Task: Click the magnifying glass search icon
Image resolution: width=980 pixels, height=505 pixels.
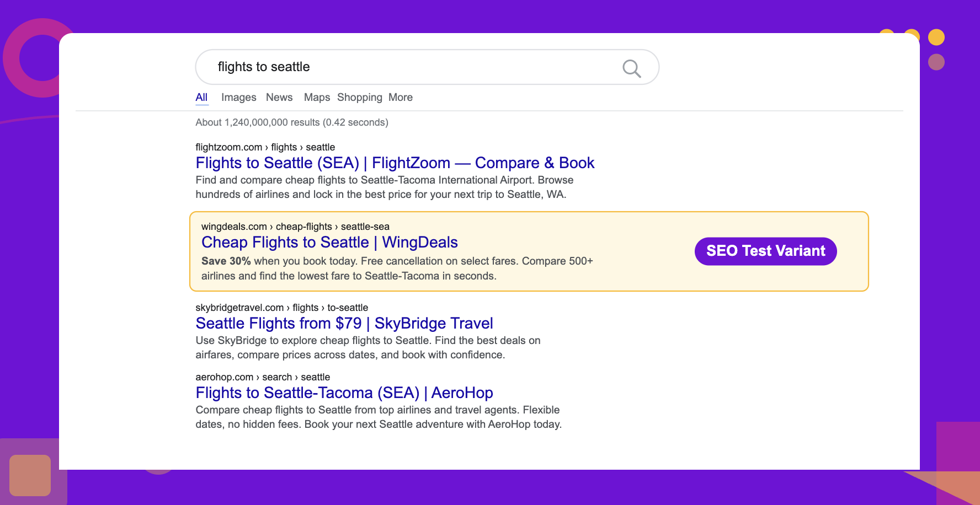Action: 631,68
